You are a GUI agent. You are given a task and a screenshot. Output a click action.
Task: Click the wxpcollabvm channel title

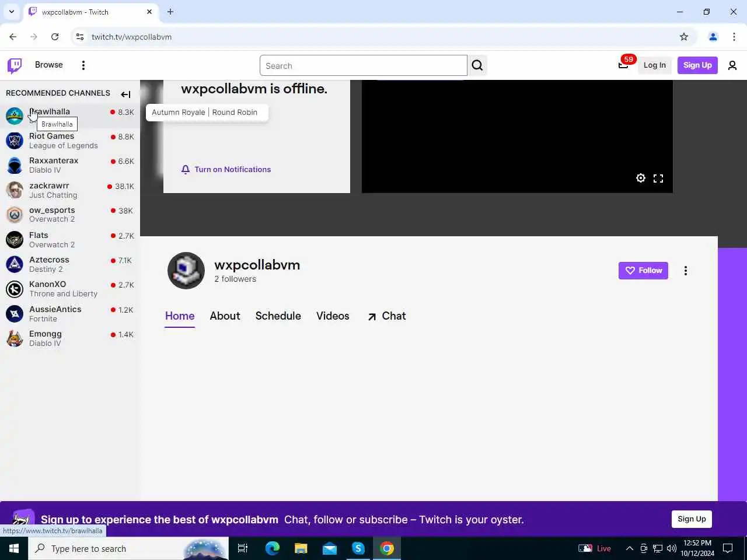257,265
